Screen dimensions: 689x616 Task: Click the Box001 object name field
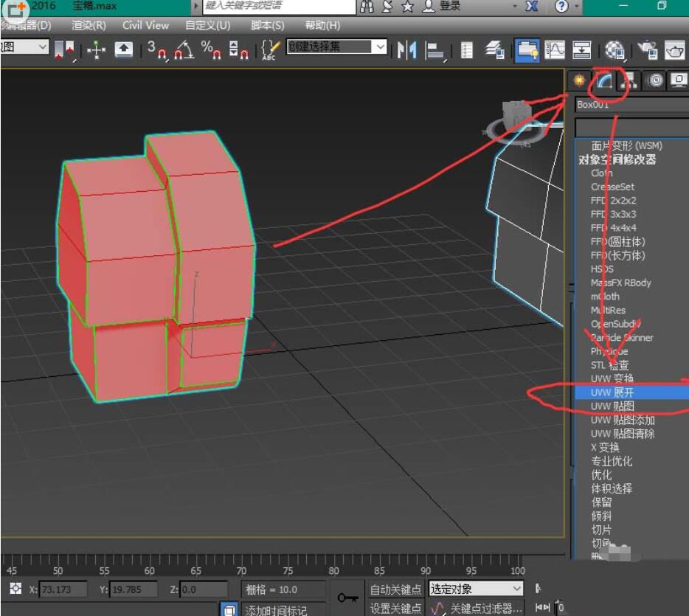pos(631,105)
